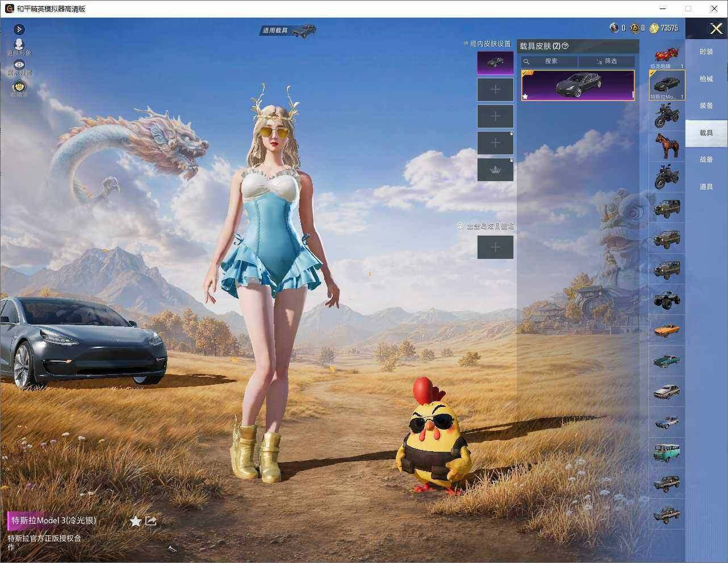The image size is (728, 563).
Task: Open help icon beside 载具皮肤(2)
Action: click(x=565, y=46)
